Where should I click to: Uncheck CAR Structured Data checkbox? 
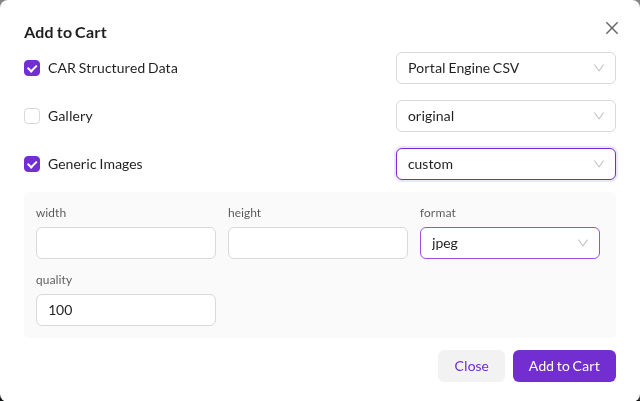tap(32, 68)
